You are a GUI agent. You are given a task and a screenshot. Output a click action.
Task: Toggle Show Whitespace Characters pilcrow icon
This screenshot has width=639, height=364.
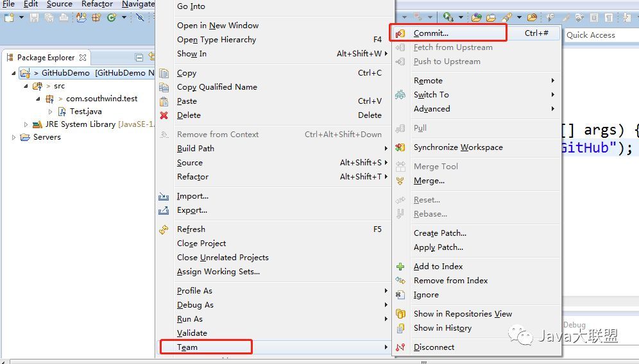click(609, 17)
